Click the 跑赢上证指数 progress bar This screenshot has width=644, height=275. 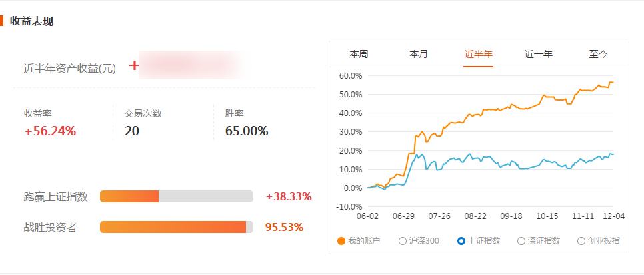coord(177,196)
